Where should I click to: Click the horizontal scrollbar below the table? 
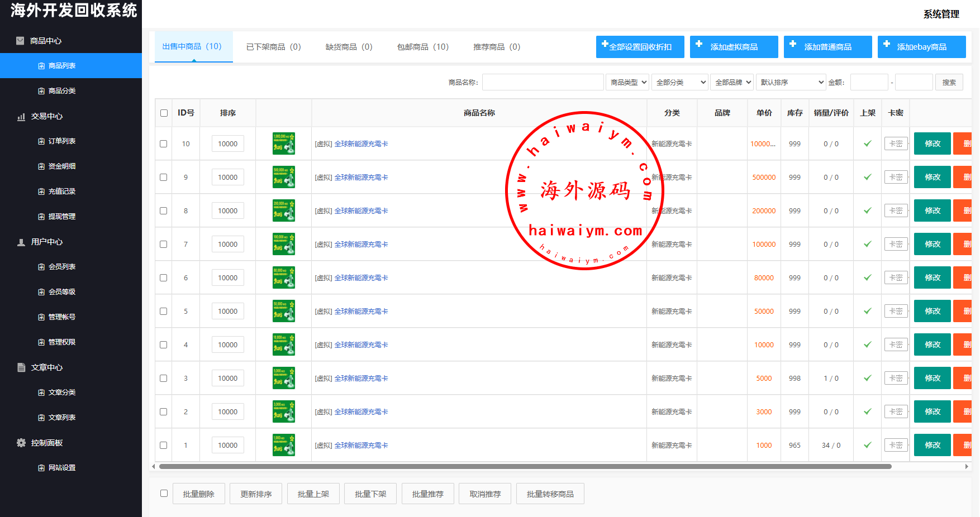(525, 466)
